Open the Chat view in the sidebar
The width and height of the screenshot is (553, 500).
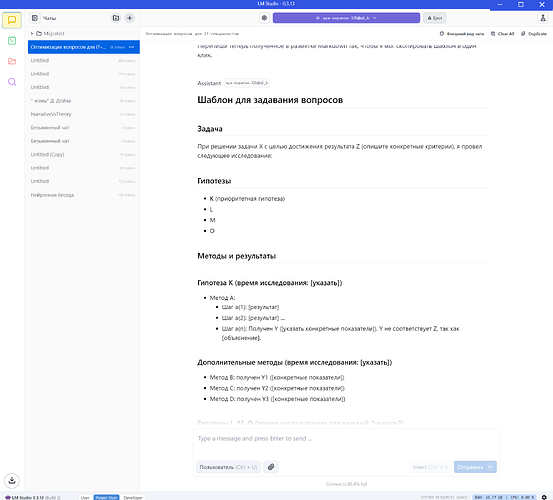click(12, 20)
